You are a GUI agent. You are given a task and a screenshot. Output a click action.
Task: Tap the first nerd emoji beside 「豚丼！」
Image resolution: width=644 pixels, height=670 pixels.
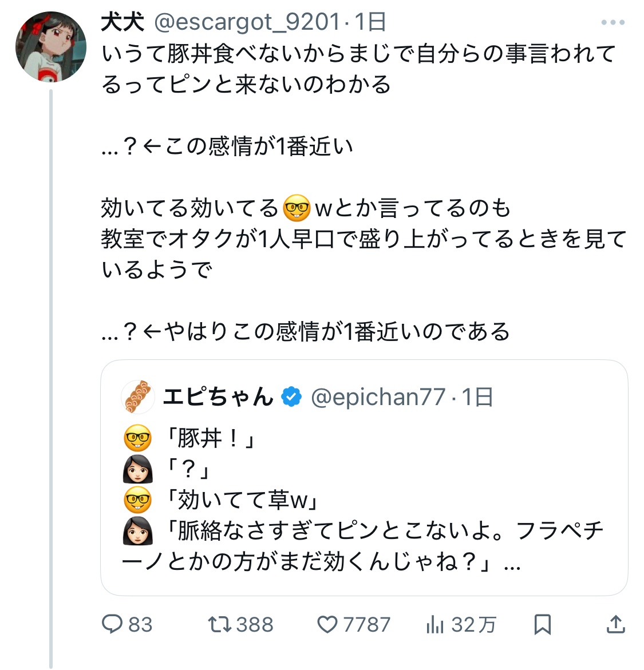(137, 439)
